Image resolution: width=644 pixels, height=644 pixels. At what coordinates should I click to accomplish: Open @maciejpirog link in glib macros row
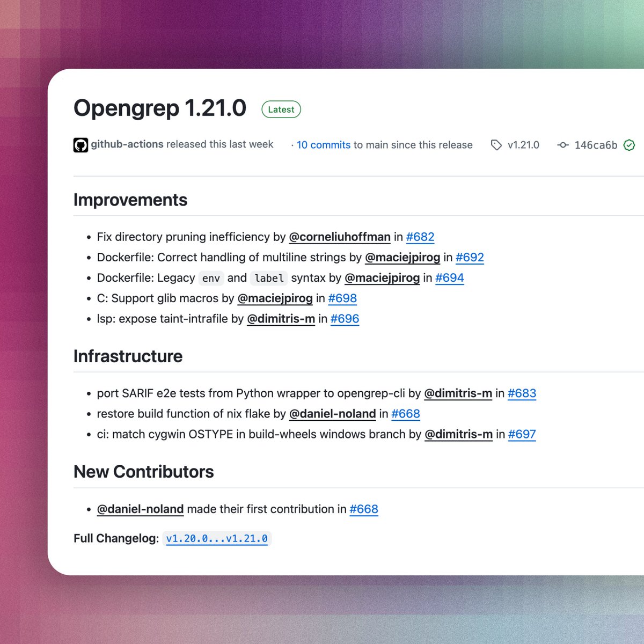click(275, 298)
